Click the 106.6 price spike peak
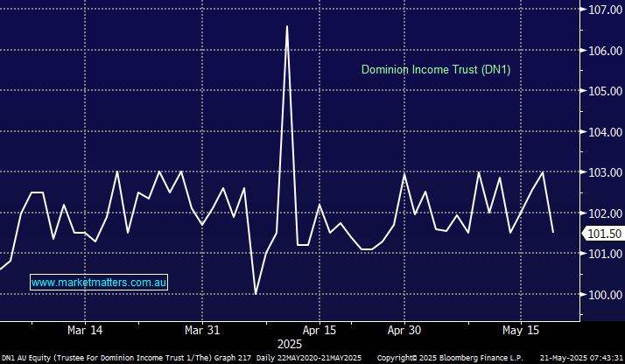 [287, 26]
